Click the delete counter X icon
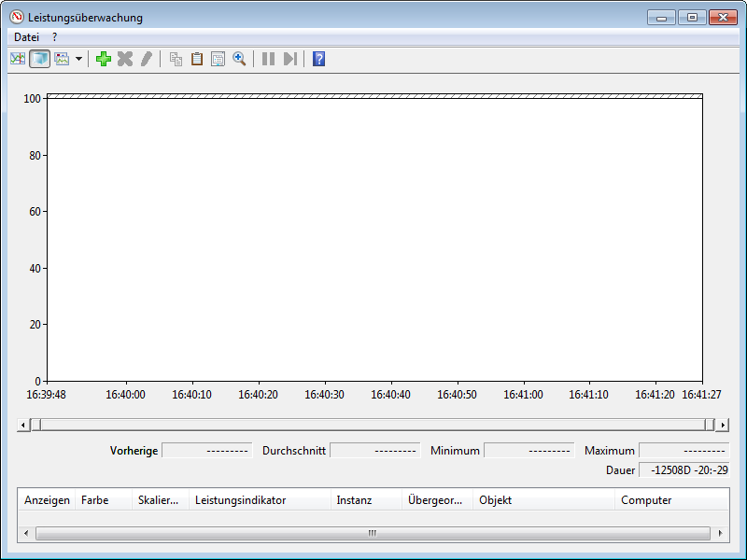The image size is (747, 560). [125, 59]
